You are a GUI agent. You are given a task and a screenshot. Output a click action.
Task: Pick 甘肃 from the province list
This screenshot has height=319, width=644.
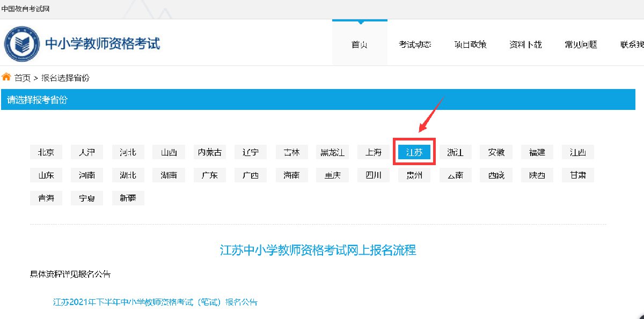pyautogui.click(x=578, y=175)
